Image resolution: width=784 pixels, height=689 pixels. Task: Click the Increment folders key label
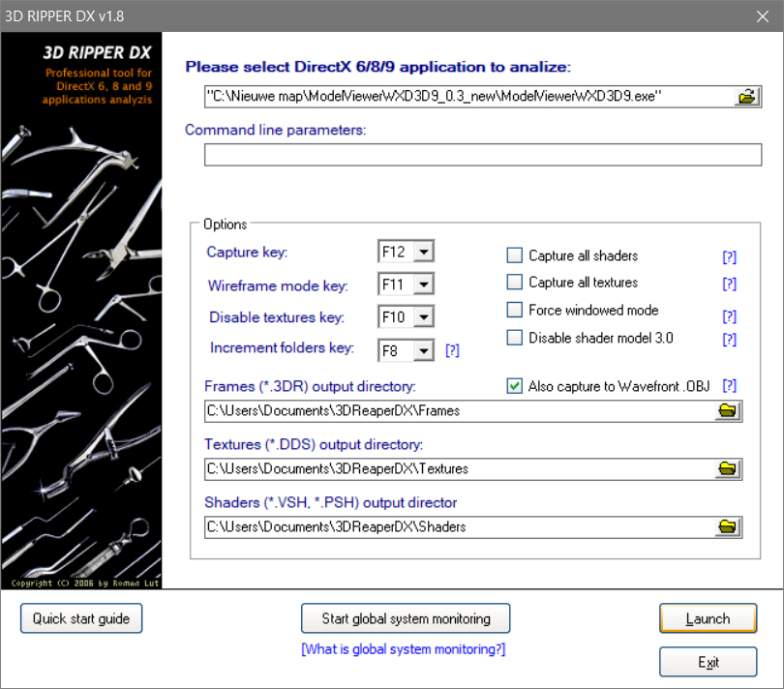pos(282,347)
